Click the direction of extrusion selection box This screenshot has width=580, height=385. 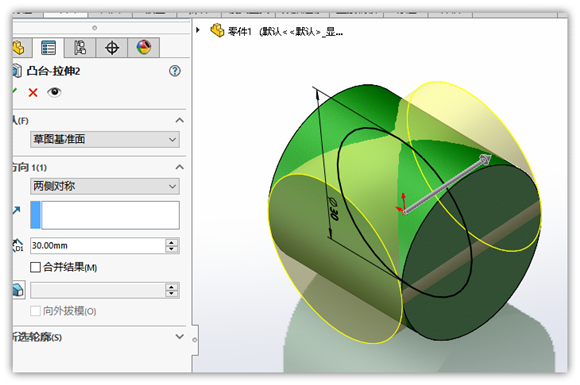point(105,215)
